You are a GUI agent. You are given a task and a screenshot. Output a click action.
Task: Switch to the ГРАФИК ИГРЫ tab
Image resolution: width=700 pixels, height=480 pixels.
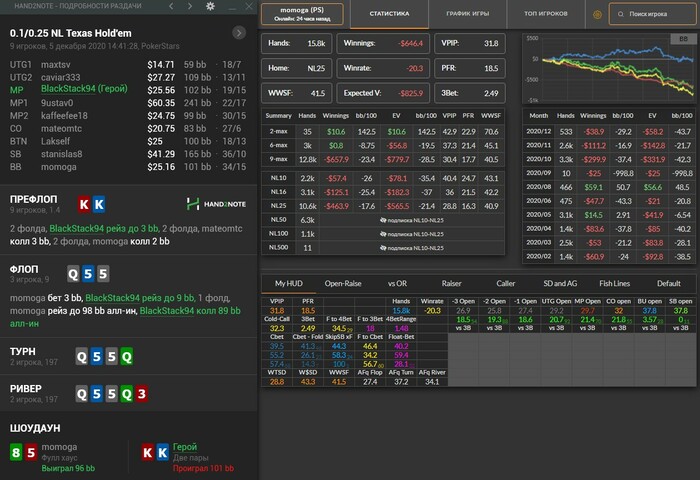click(467, 14)
